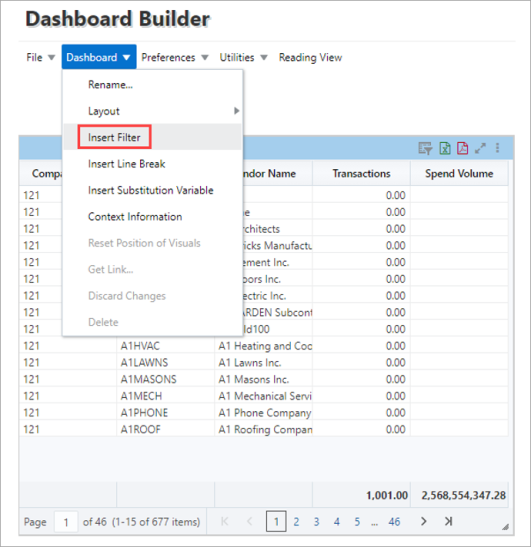531x547 pixels.
Task: Expand the Preferences dropdown menu
Action: (x=175, y=57)
